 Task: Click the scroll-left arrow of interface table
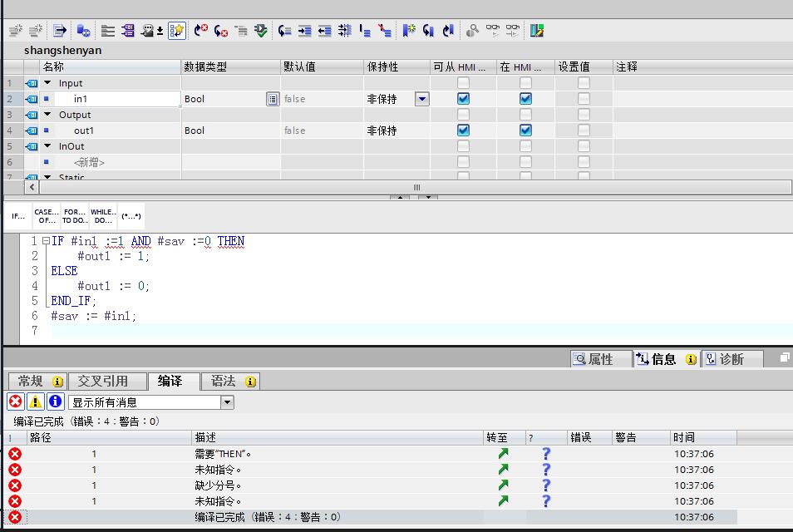32,187
